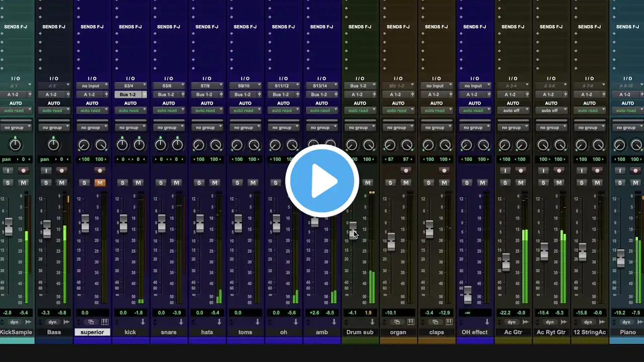This screenshot has width=644, height=362.
Task: Unmute the superior track
Action: (100, 183)
